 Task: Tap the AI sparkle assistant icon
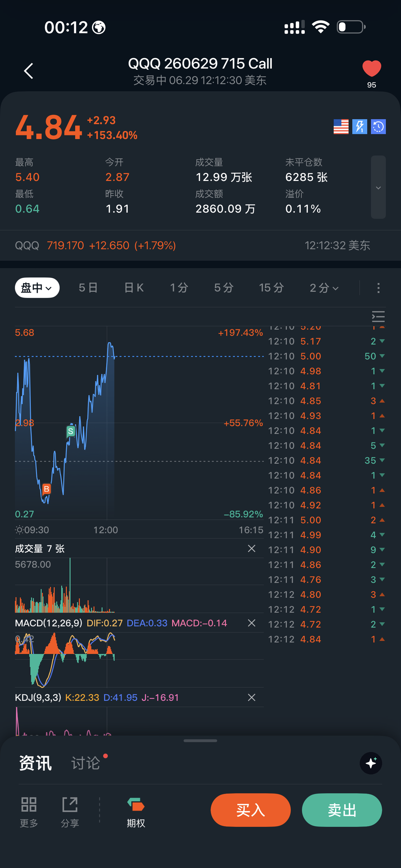pyautogui.click(x=371, y=763)
